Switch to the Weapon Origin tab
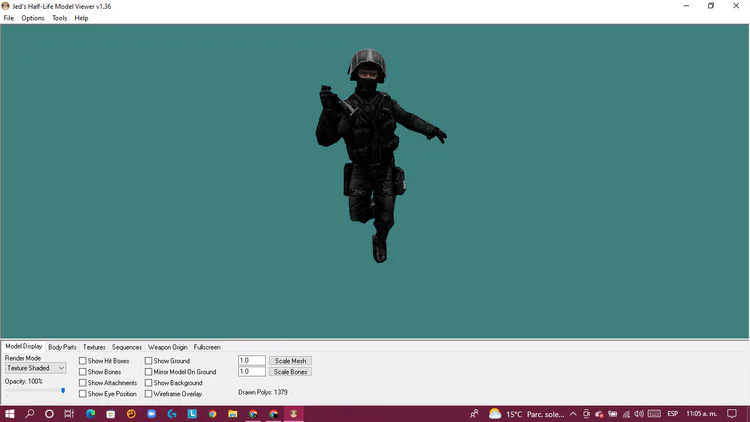Viewport: 750px width, 422px height. pos(167,347)
